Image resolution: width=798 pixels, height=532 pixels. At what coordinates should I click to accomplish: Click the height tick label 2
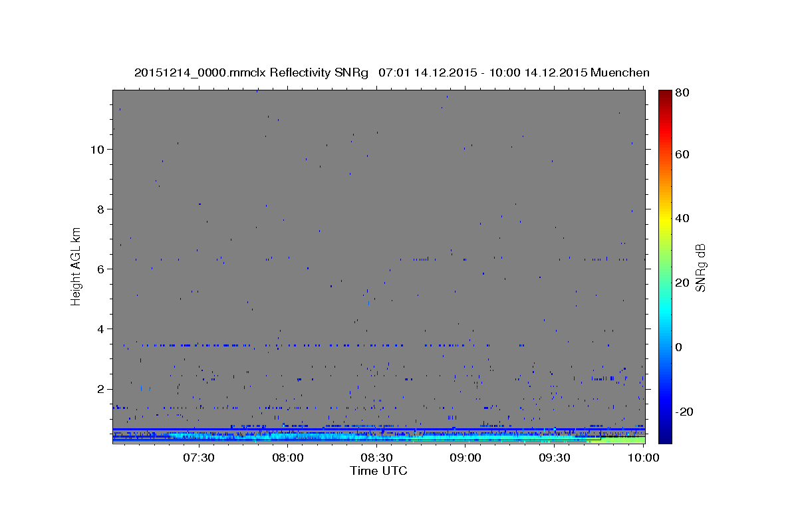coord(100,388)
